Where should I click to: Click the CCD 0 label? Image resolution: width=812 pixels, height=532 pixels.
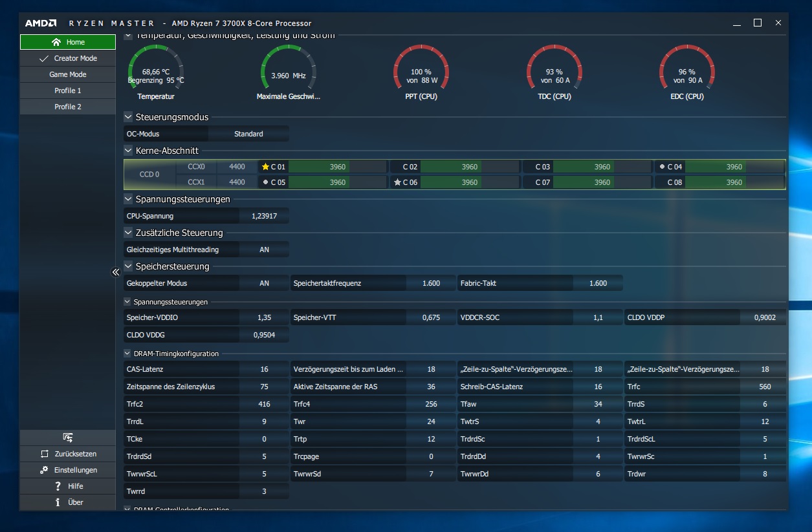150,175
